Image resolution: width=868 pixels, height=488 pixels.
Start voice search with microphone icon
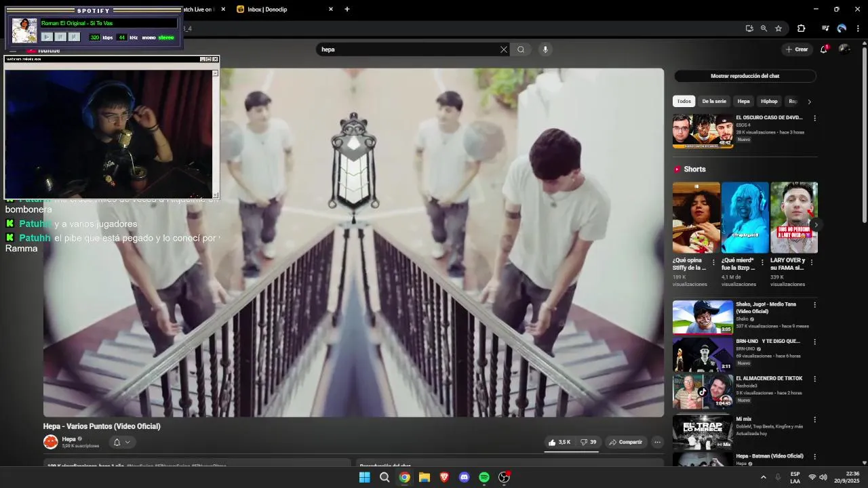pyautogui.click(x=544, y=49)
